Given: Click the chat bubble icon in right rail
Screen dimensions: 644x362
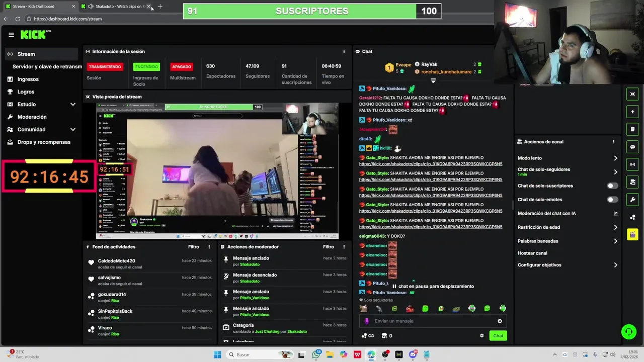Looking at the screenshot, I should [x=632, y=147].
